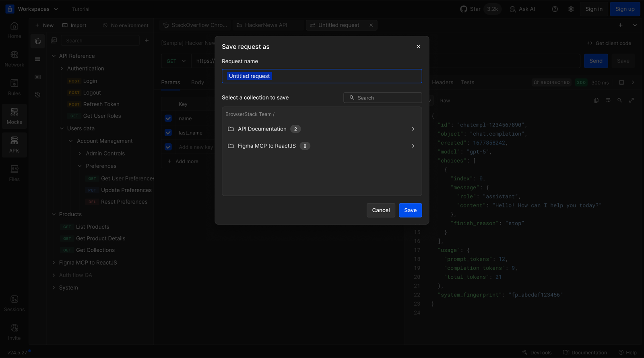Screen dimensions: 644x358
Task: Open the StackOverflow Chro... tab
Action: point(195,25)
